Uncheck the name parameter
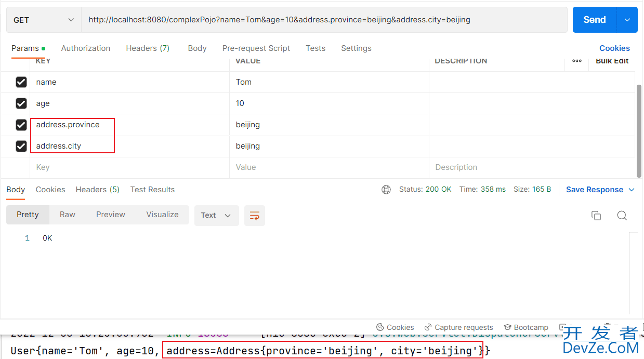Screen dimensions: 644x359 [21, 82]
